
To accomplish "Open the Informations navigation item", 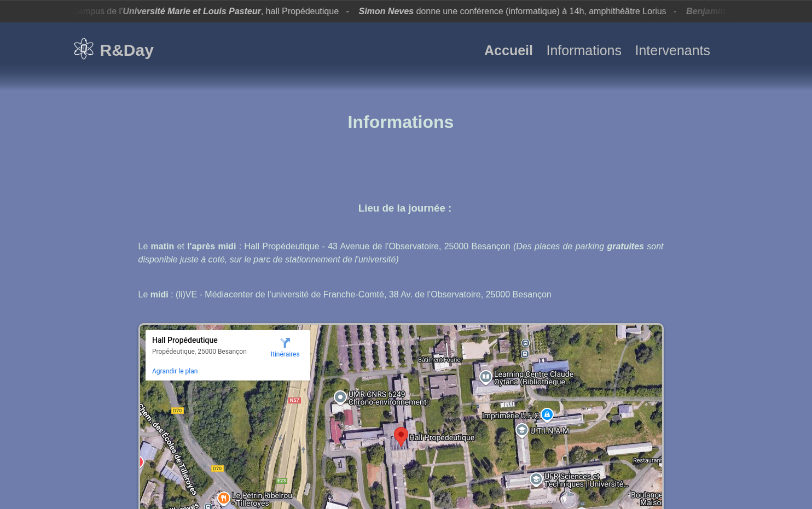I will tap(583, 50).
